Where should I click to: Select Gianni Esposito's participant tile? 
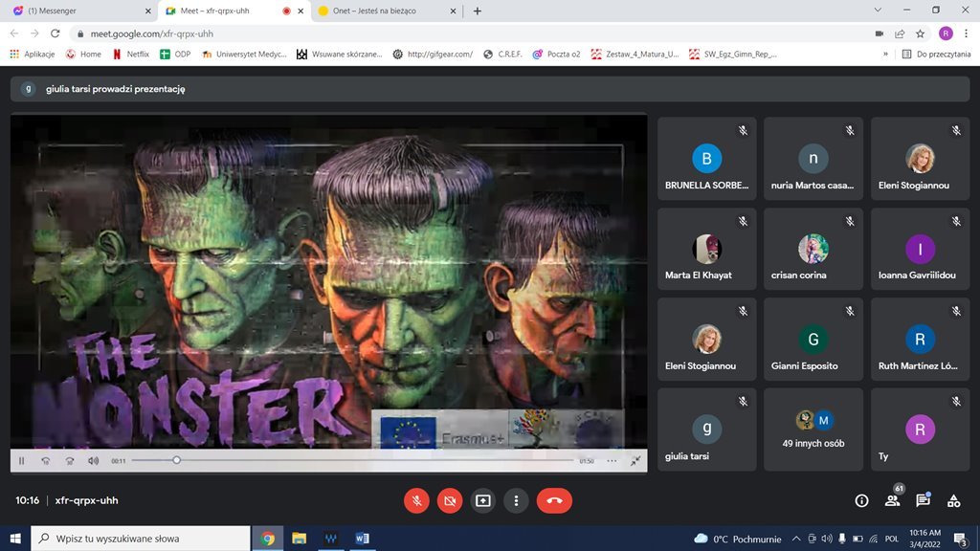813,340
